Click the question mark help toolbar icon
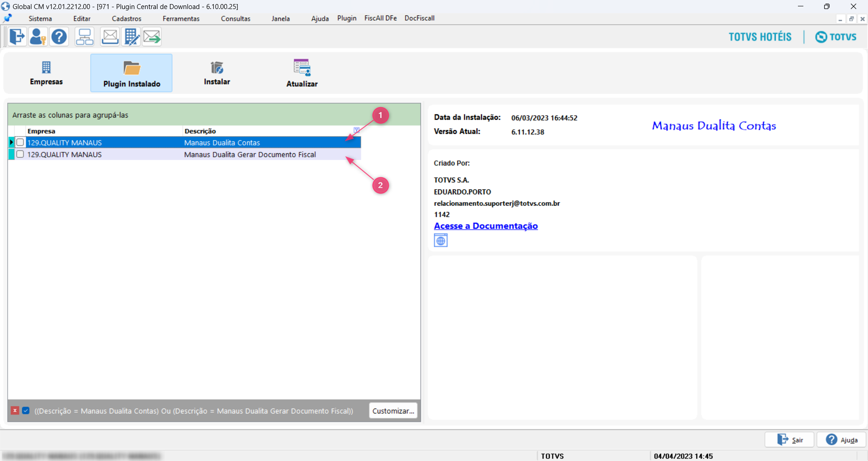 [59, 37]
